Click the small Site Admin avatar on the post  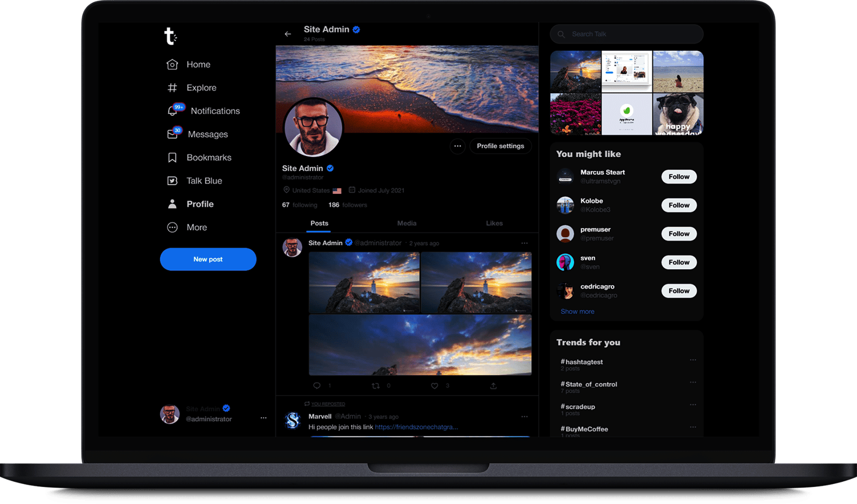click(x=293, y=247)
